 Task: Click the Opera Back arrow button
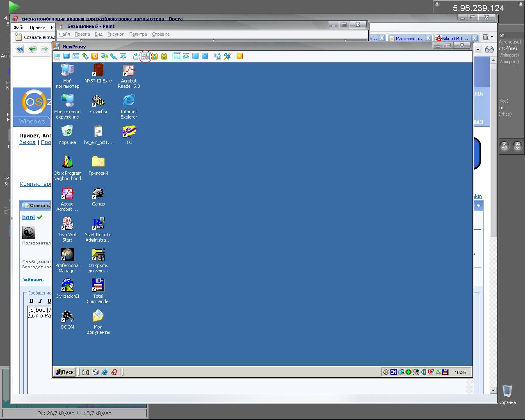tap(32, 49)
